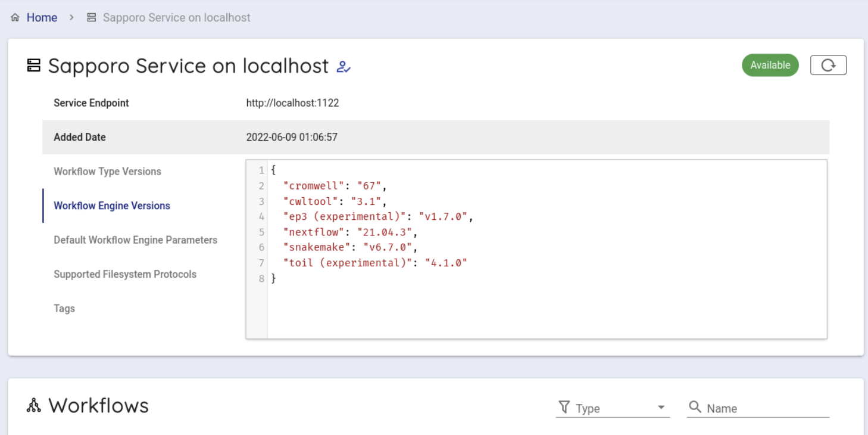Switch to the Tags tab
The height and width of the screenshot is (435, 868).
tap(64, 309)
